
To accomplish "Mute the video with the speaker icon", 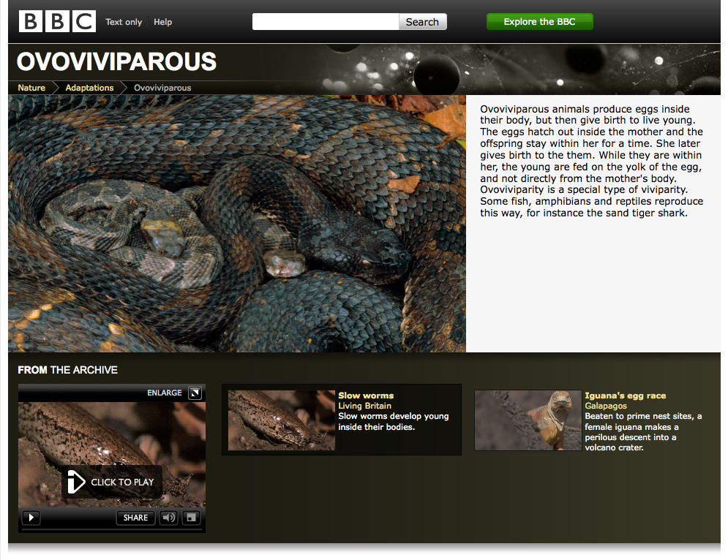I will click(169, 518).
